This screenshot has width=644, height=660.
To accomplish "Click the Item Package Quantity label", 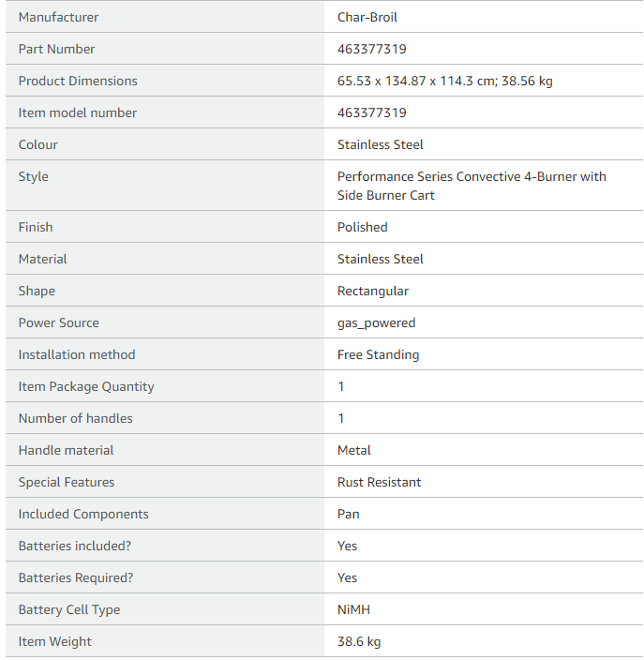I will pyautogui.click(x=86, y=386).
